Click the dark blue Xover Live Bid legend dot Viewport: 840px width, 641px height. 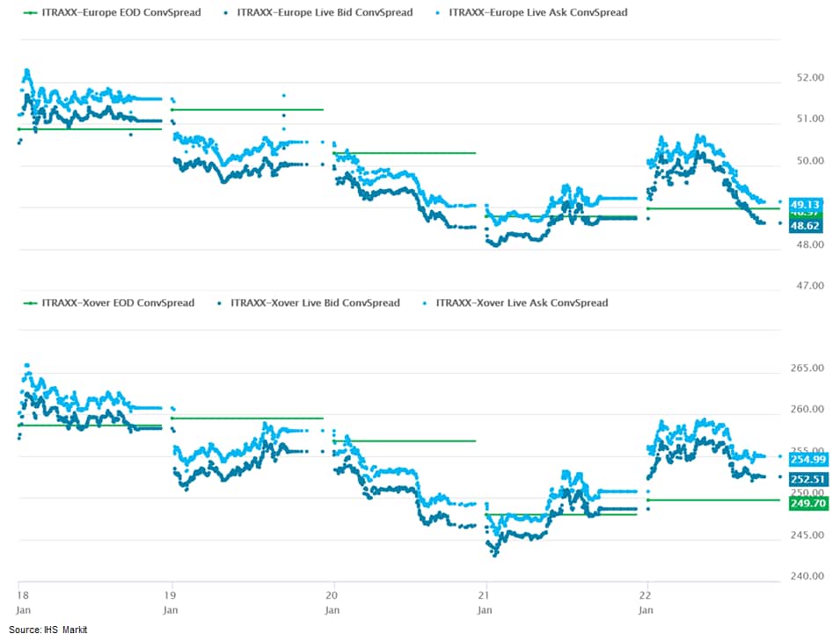(216, 303)
